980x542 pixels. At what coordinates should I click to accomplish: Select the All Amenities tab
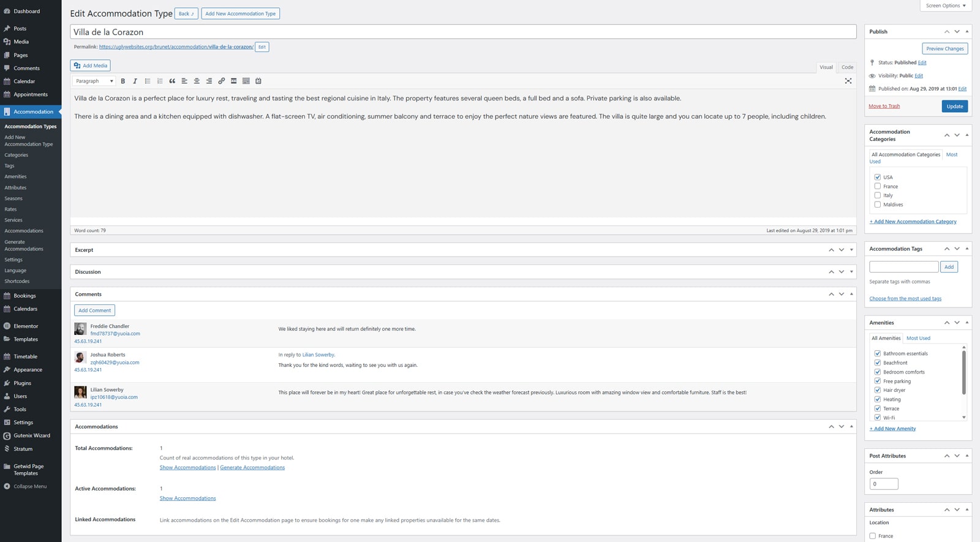886,338
